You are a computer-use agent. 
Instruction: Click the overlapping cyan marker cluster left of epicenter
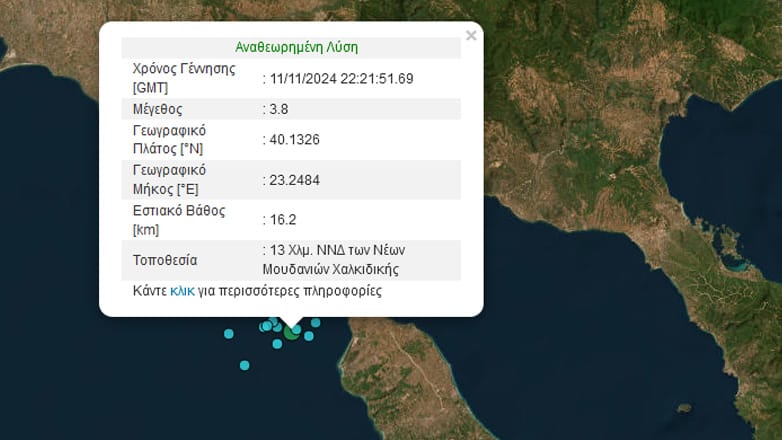270,325
